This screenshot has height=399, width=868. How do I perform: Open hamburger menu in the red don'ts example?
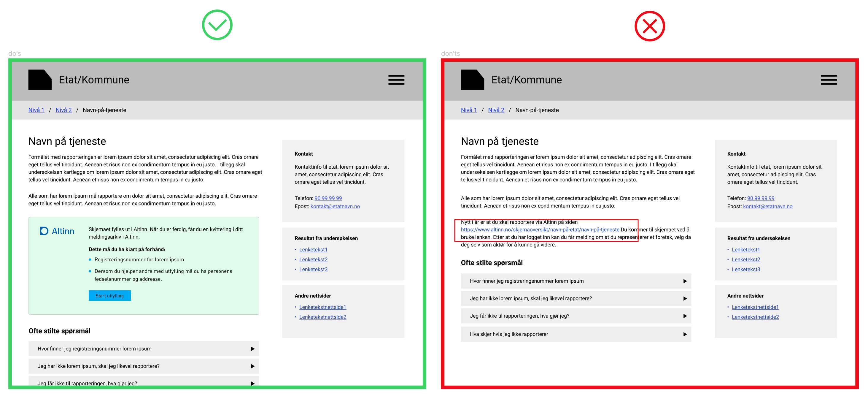[x=828, y=80]
